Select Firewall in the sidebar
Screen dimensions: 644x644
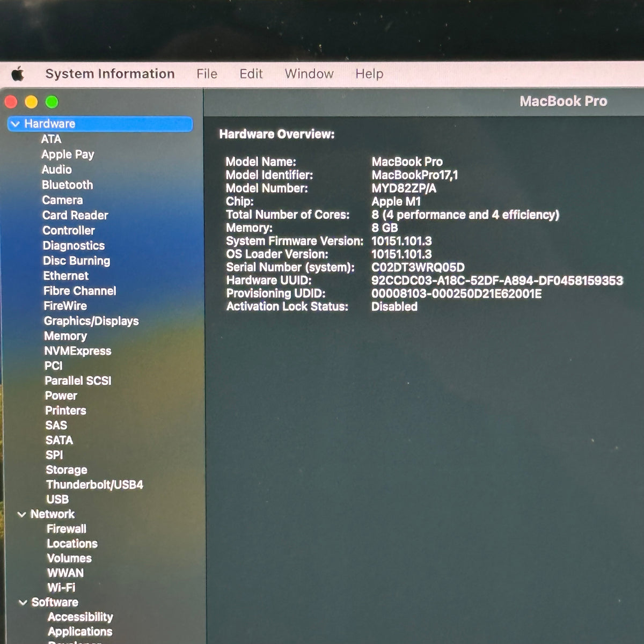(67, 529)
